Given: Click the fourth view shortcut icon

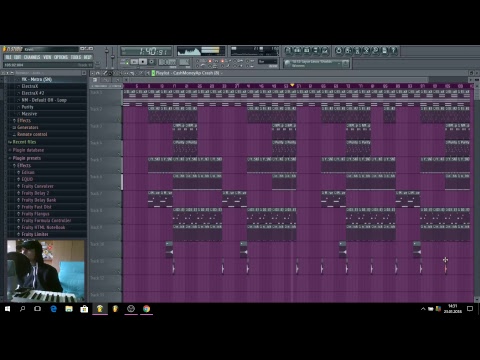Looking at the screenshot, I should [316, 51].
